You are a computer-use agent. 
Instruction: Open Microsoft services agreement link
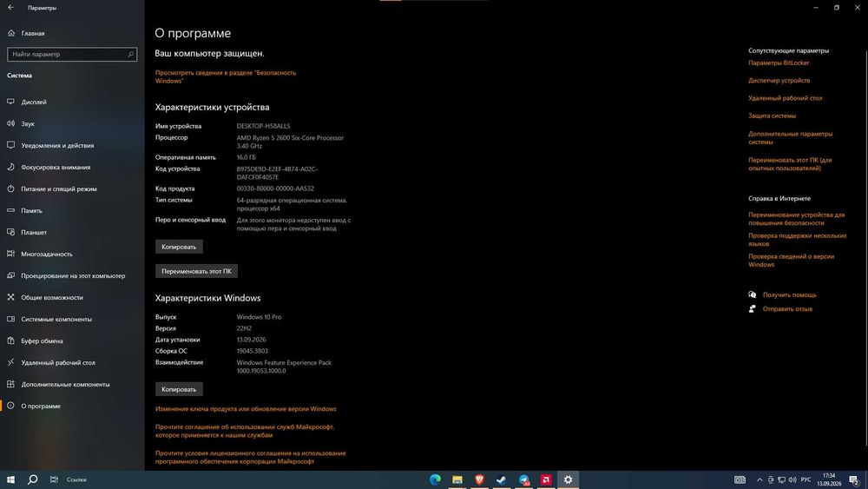click(x=244, y=431)
